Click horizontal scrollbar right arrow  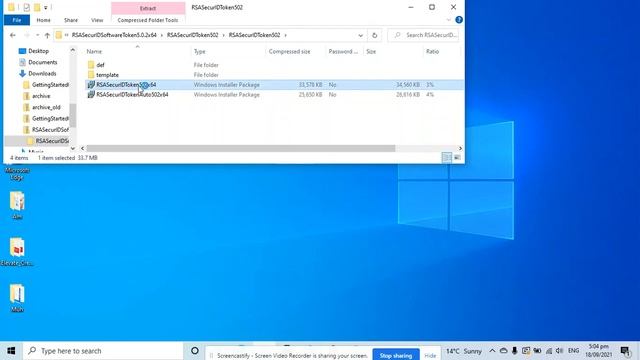(460, 148)
